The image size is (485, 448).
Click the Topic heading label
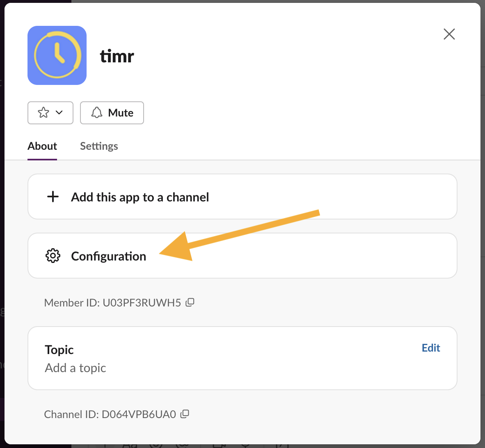coord(59,350)
